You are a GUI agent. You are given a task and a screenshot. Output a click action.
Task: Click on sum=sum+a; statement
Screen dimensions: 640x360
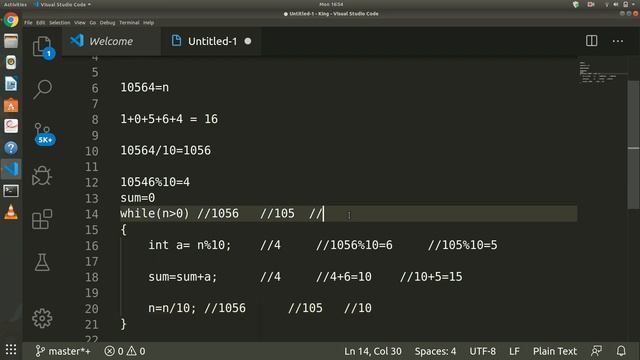183,277
